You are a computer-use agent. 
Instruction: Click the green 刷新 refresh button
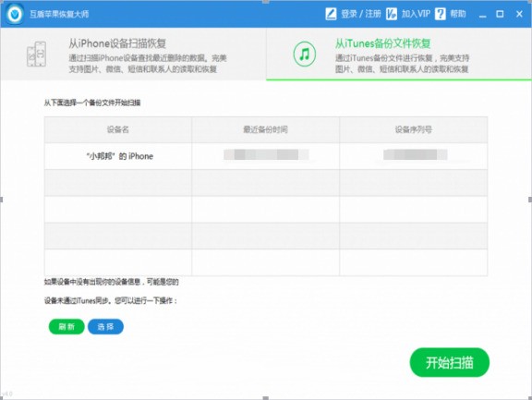tap(66, 327)
